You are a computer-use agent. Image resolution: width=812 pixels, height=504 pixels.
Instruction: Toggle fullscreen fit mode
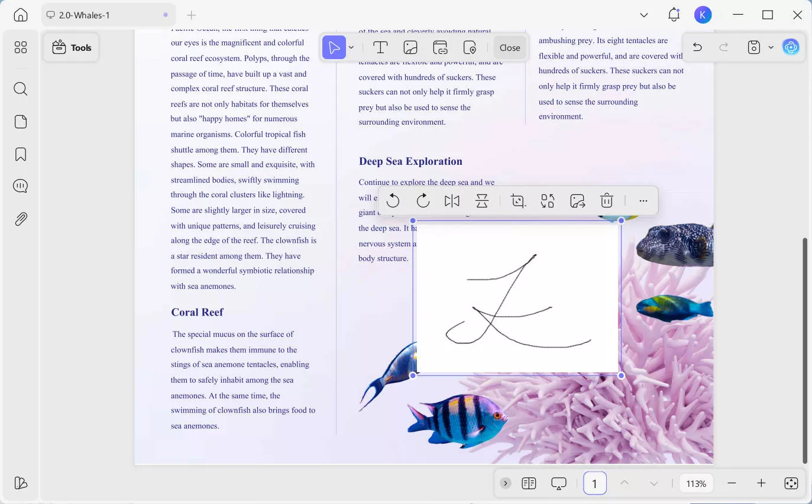click(791, 483)
